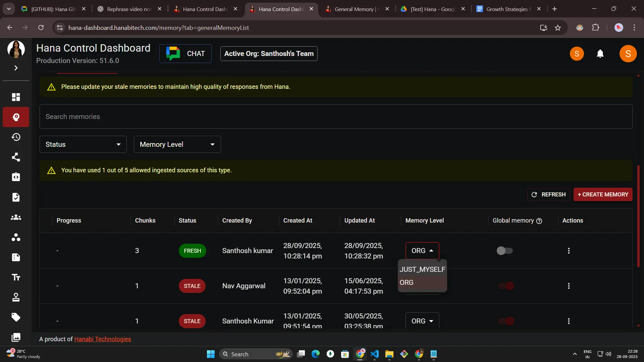Switch to the Growth Strategies browser tab
This screenshot has width=644, height=362.
(506, 9)
